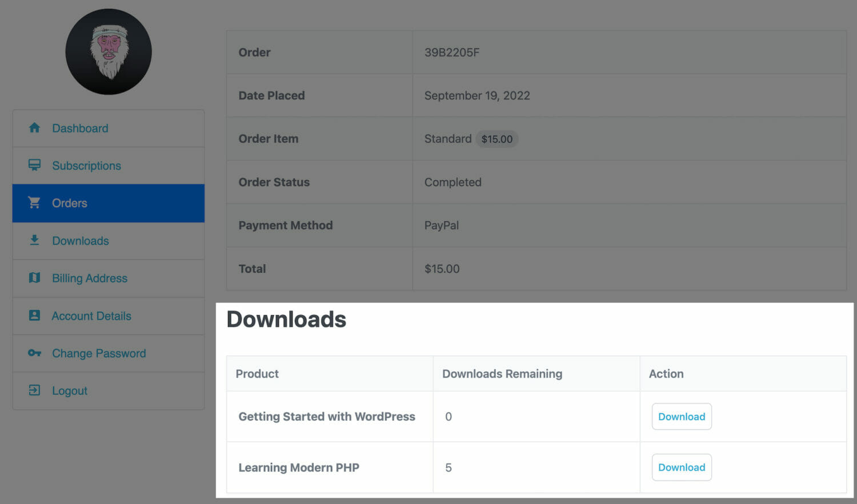Click the Order Item label

(269, 139)
